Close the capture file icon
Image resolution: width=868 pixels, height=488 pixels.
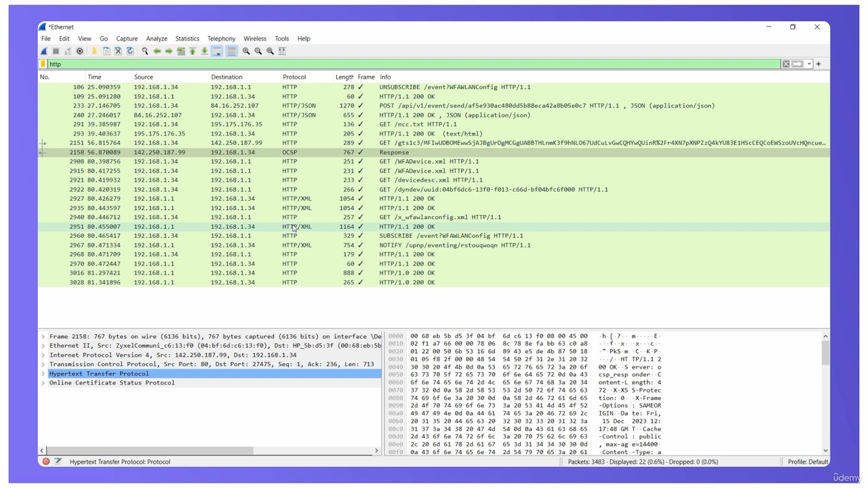tap(118, 51)
